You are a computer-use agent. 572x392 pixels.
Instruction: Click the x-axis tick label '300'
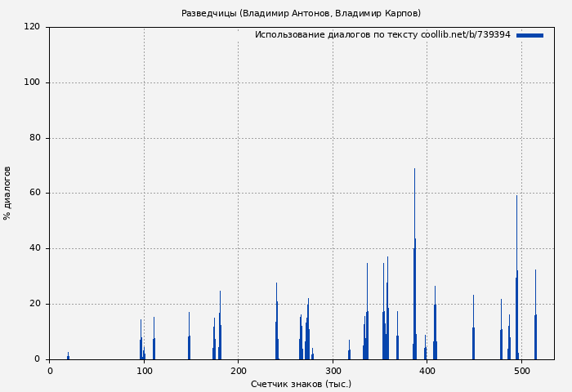(x=333, y=371)
